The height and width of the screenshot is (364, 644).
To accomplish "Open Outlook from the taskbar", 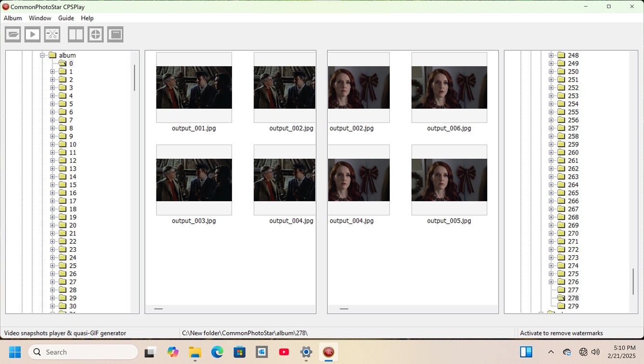I will click(262, 352).
